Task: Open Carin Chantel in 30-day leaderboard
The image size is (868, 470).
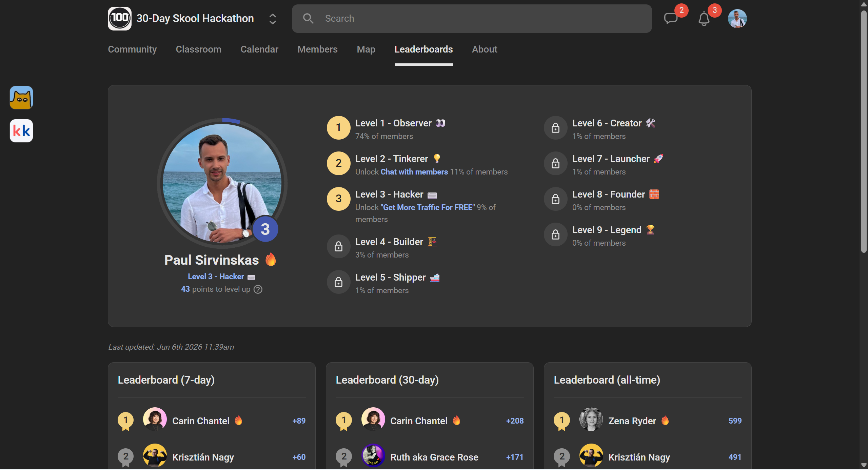Action: [x=419, y=421]
